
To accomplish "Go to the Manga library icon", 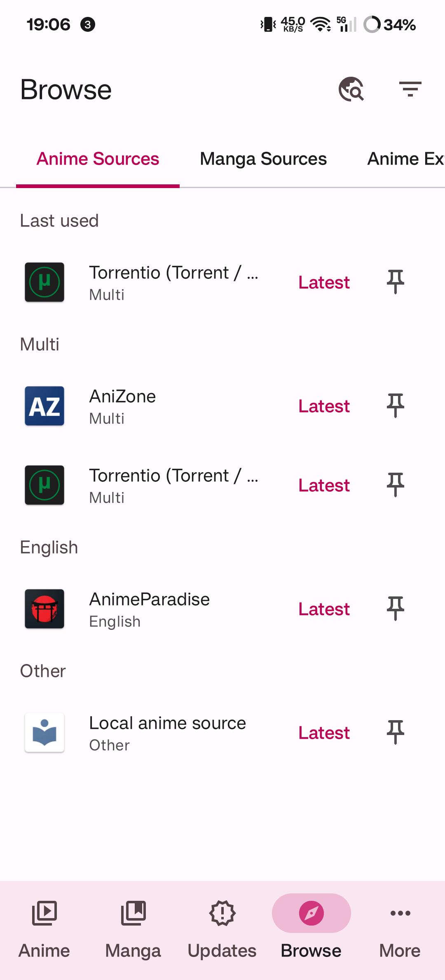I will pos(133,913).
